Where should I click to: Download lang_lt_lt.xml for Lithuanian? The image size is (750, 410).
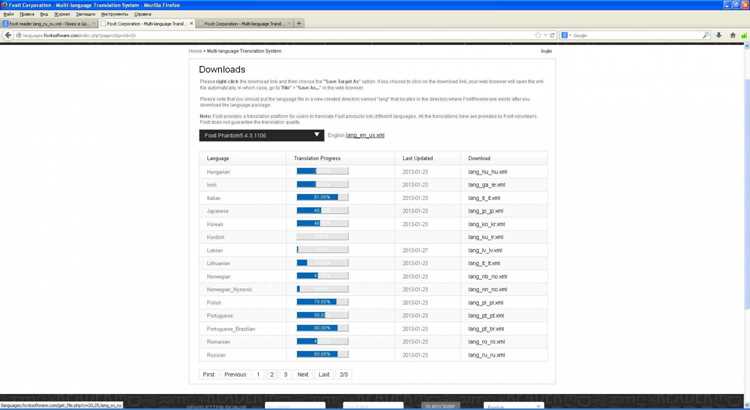pos(484,264)
